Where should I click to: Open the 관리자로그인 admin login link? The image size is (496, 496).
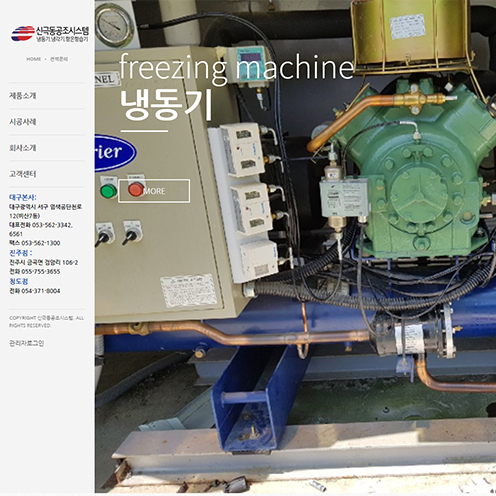tap(26, 343)
